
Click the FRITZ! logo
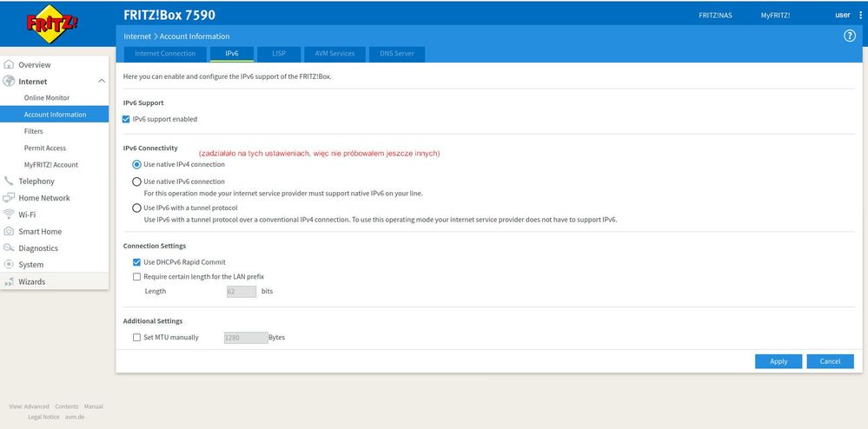click(53, 23)
